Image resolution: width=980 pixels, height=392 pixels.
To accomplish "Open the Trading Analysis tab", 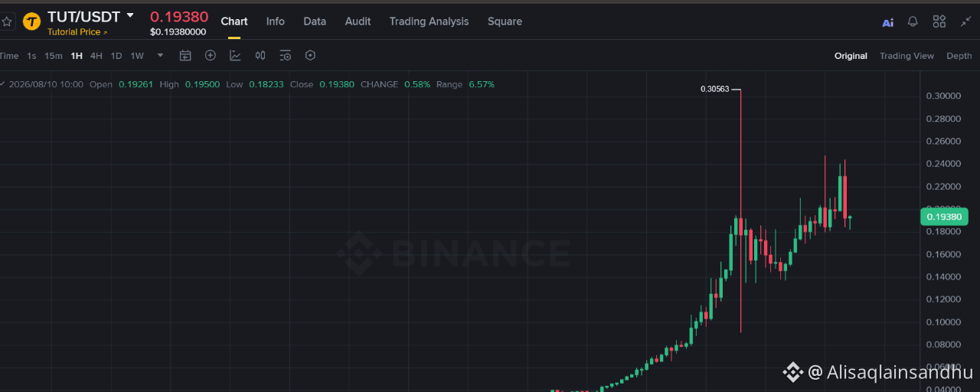I will point(429,21).
